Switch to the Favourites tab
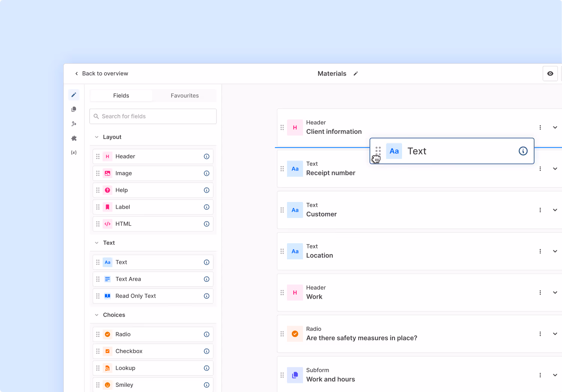The image size is (562, 392). coord(185,96)
